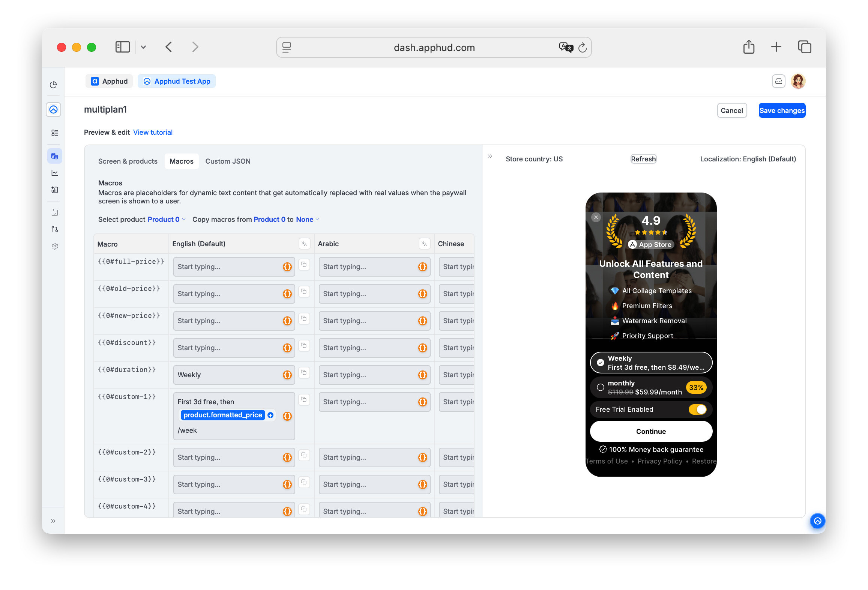The height and width of the screenshot is (590, 868).
Task: Click the English discount input field
Action: 234,348
